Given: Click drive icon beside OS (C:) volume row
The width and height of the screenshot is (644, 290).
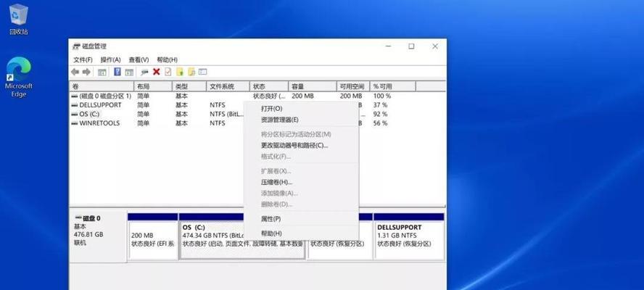Looking at the screenshot, I should (75, 115).
